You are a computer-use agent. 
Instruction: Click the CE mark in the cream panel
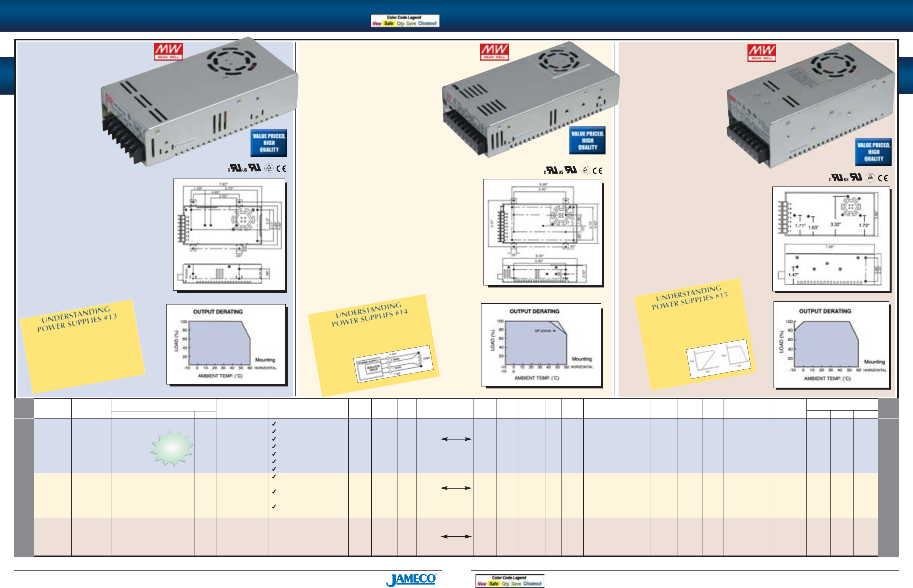click(x=598, y=171)
